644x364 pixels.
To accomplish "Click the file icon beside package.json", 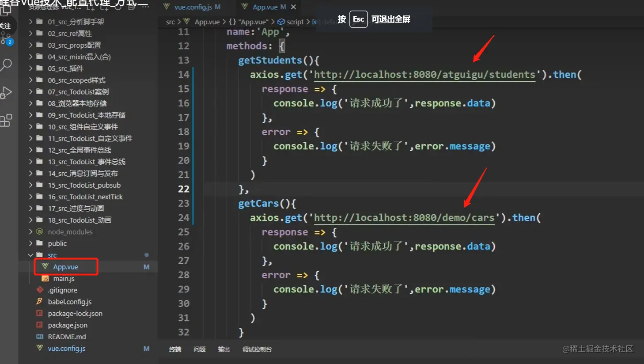I will tap(40, 325).
